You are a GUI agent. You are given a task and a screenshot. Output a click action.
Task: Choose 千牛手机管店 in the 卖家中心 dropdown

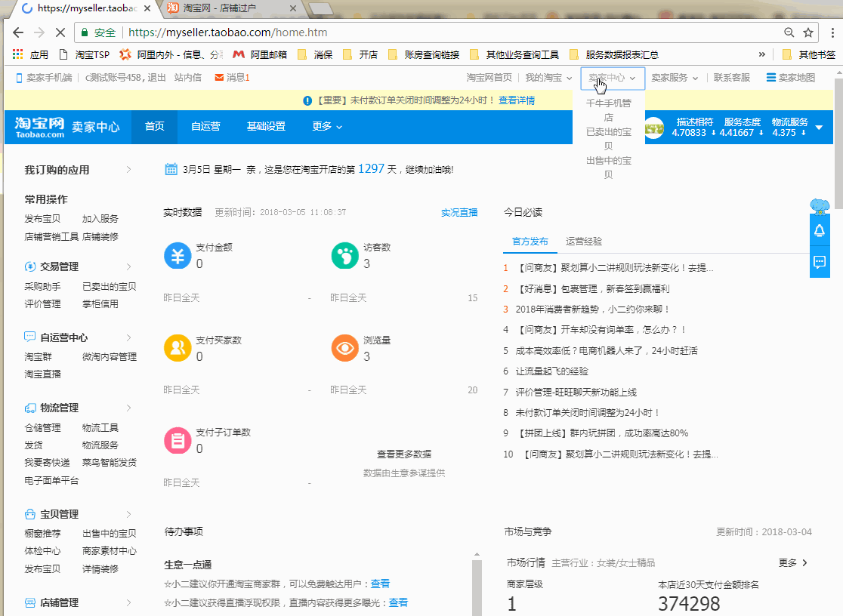[609, 110]
